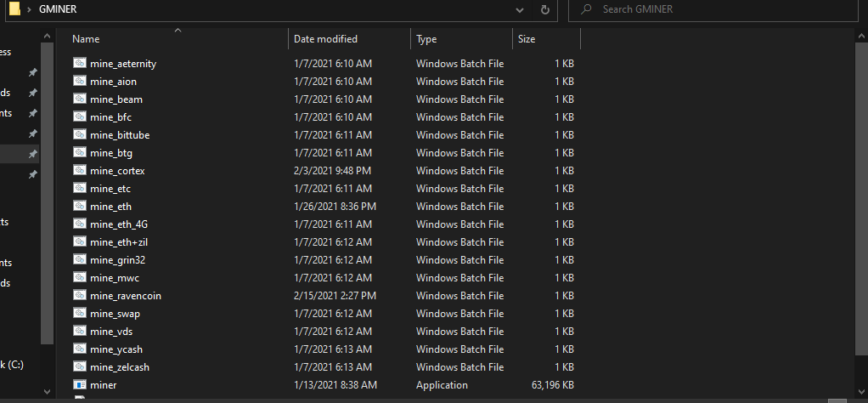
Task: Click the mine_aion batch file icon
Action: [x=80, y=81]
